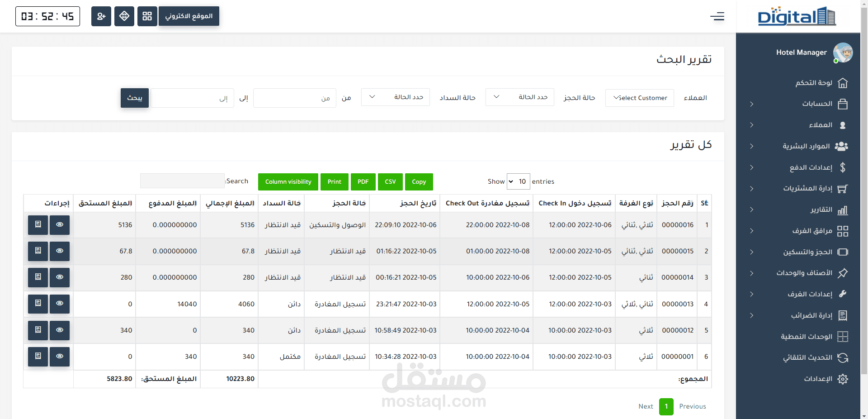This screenshot has height=419, width=868.
Task: Export table with PDF button
Action: [x=363, y=182]
